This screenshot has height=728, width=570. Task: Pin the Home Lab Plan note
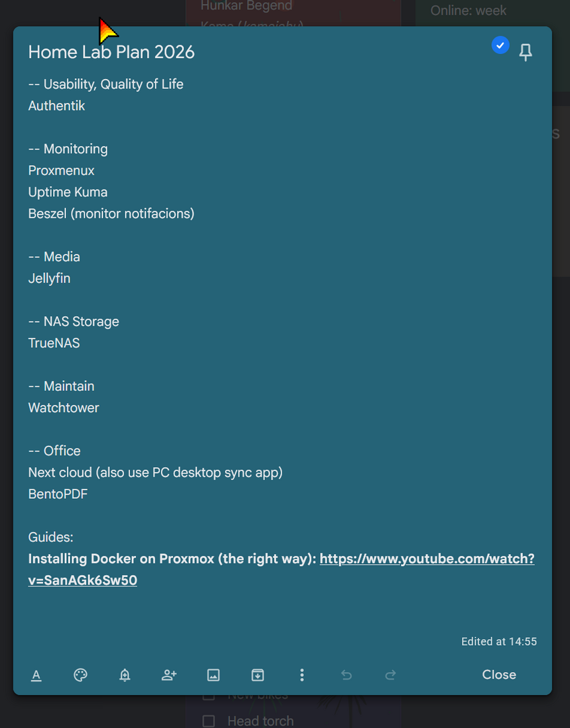click(526, 53)
